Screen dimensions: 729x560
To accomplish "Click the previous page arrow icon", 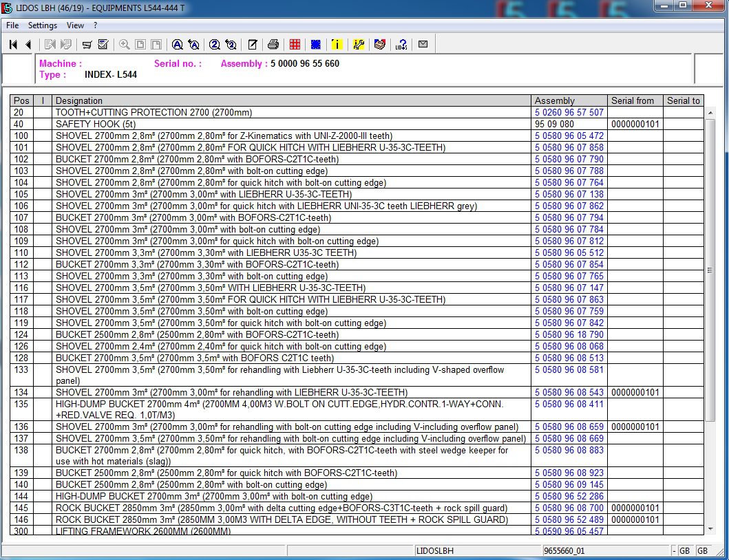I will tap(28, 45).
